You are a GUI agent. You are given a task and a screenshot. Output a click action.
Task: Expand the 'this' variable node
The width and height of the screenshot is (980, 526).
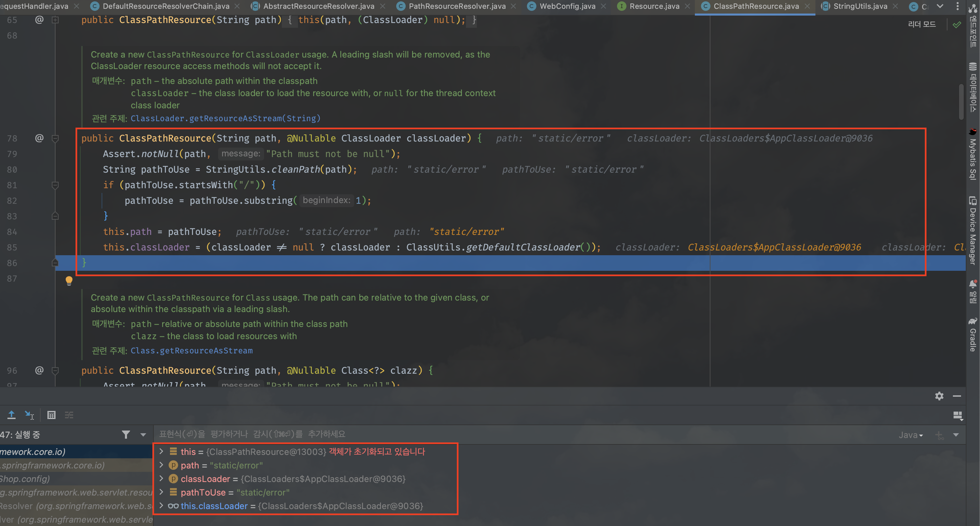point(161,452)
